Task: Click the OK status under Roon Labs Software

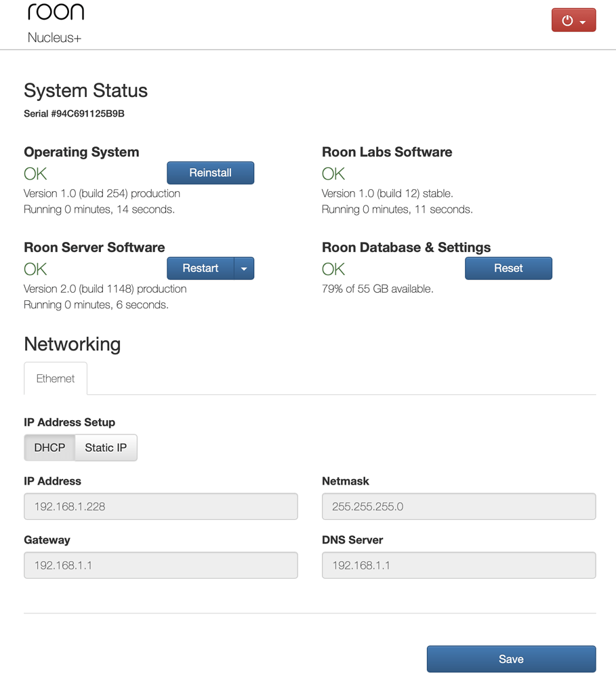Action: 333,173
